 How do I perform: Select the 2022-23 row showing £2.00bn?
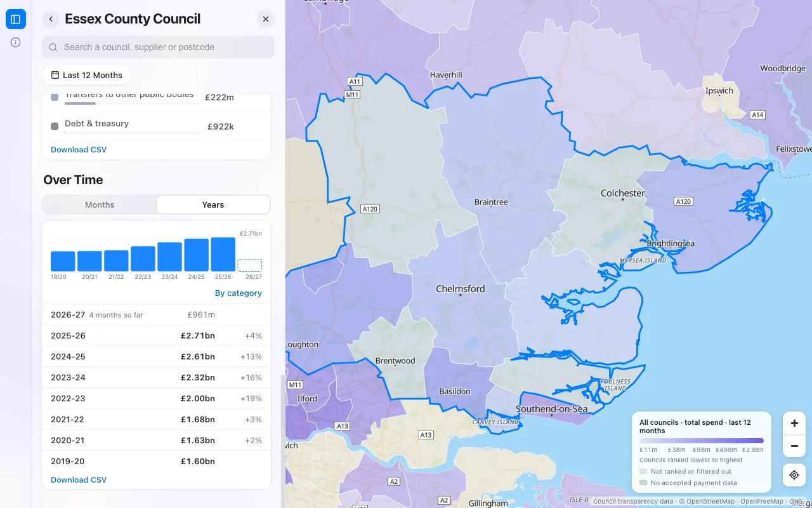click(x=156, y=398)
